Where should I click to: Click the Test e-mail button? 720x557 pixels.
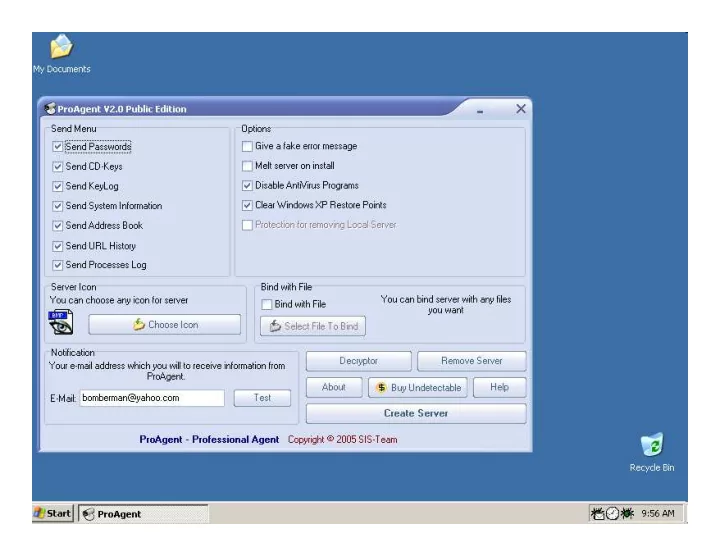(262, 398)
